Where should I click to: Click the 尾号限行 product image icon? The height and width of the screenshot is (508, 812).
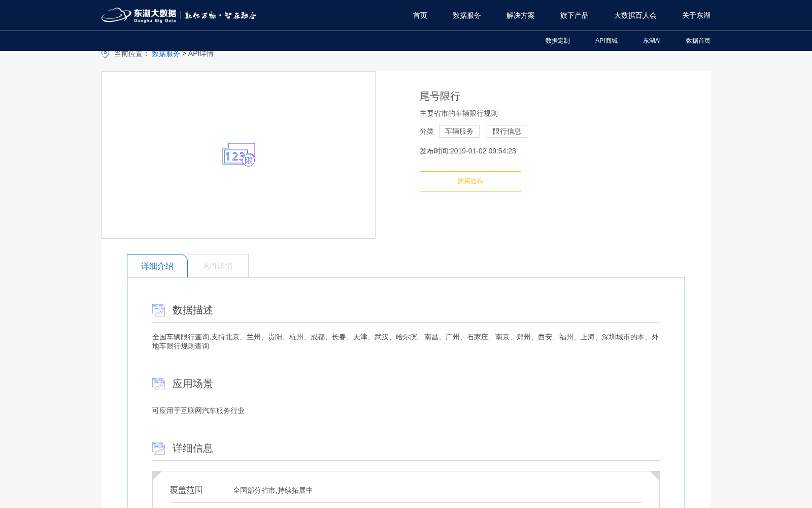pyautogui.click(x=239, y=154)
